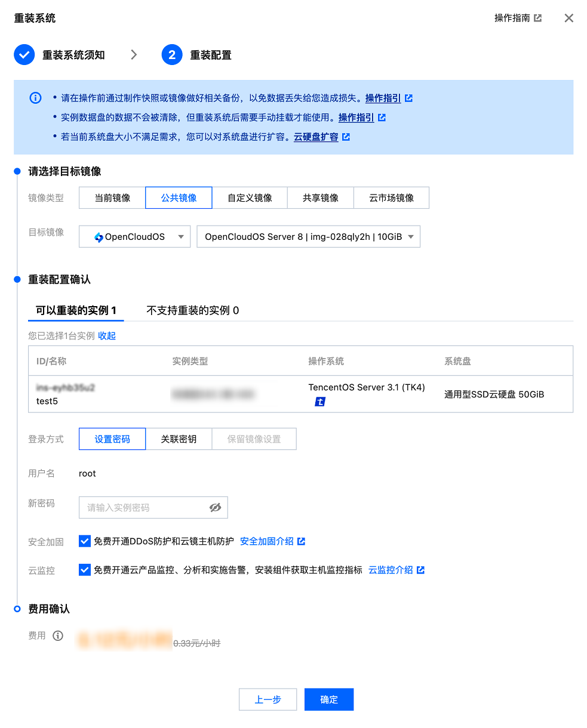Click the test5 instance name

47,401
